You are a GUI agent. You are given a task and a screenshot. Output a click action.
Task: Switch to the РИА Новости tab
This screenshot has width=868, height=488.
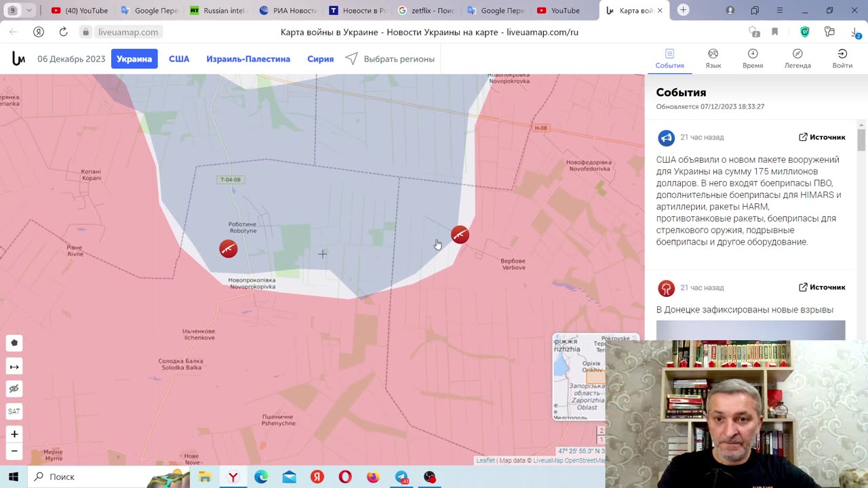(x=288, y=10)
